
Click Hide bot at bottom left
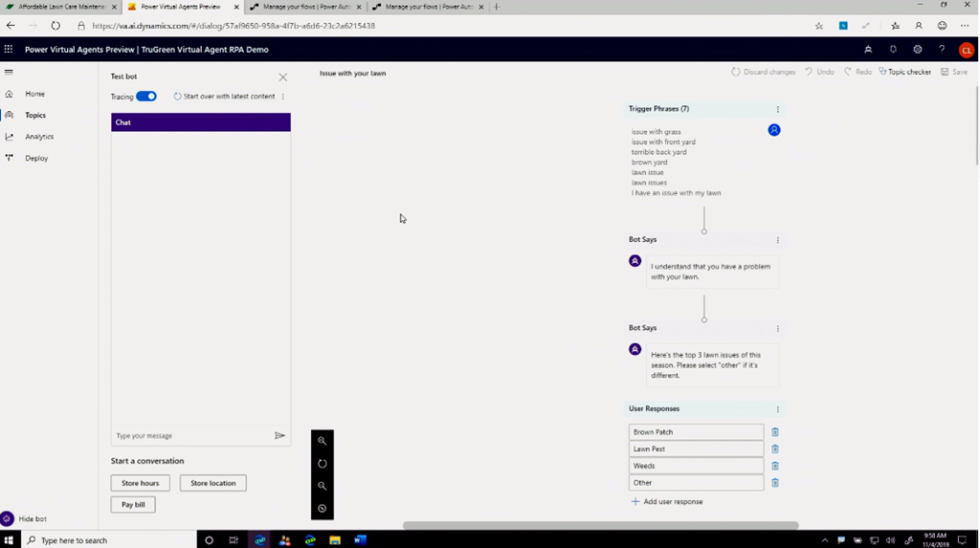point(24,518)
